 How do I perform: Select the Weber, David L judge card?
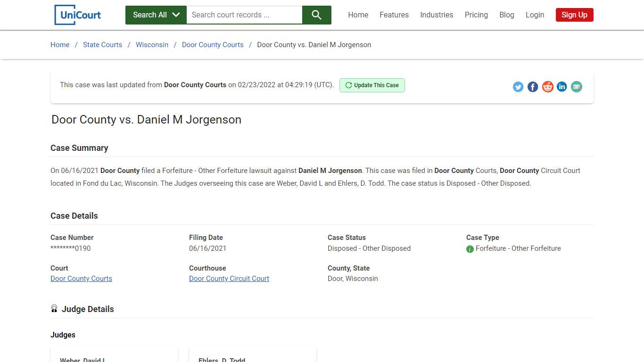click(114, 355)
